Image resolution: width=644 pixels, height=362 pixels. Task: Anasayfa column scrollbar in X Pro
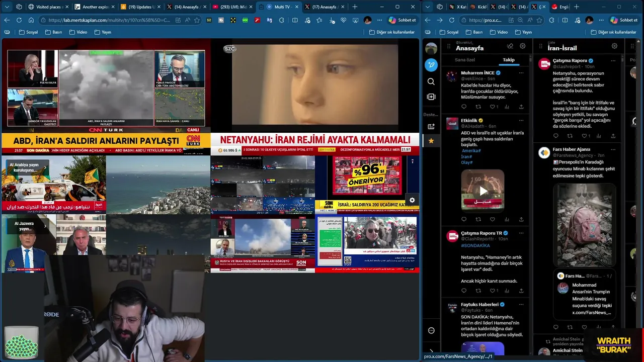tap(530, 59)
